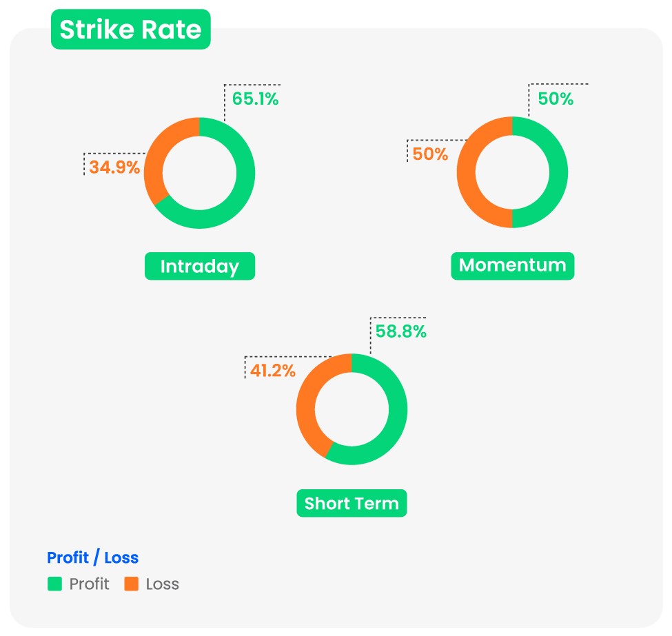The image size is (672, 636).
Task: Select the Short Term label button
Action: [352, 503]
